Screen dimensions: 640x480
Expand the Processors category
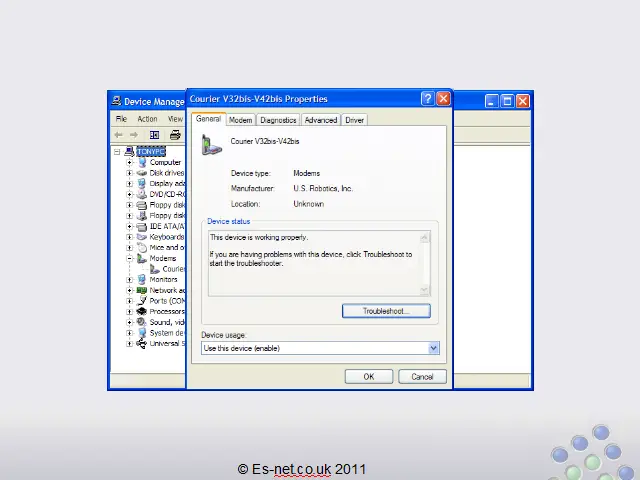tap(129, 311)
